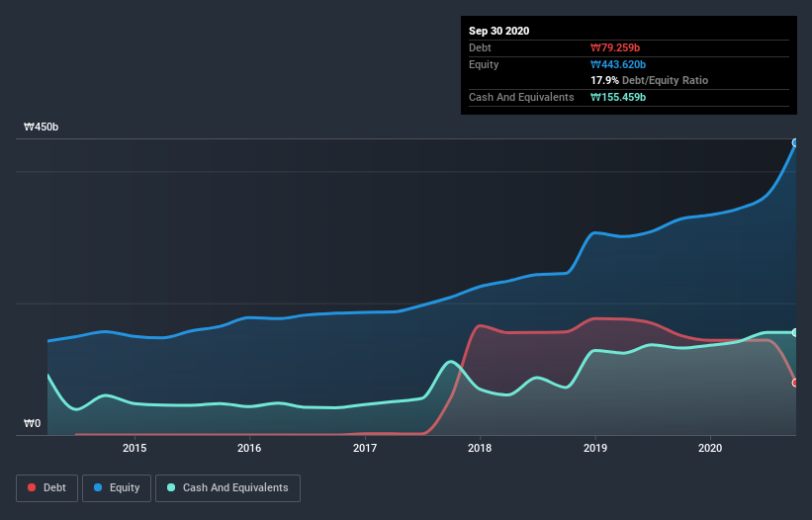This screenshot has height=520, width=812.
Task: Click the ₩79.259b debt value
Action: click(615, 47)
